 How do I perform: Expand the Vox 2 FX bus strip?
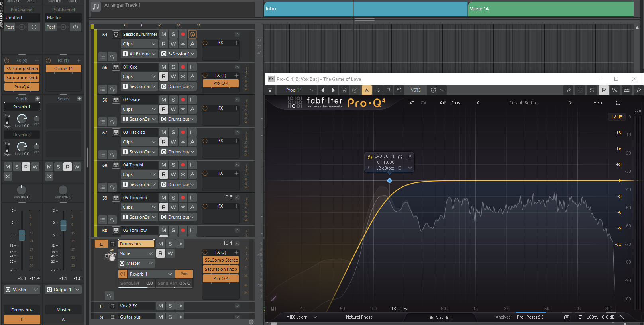click(x=237, y=306)
